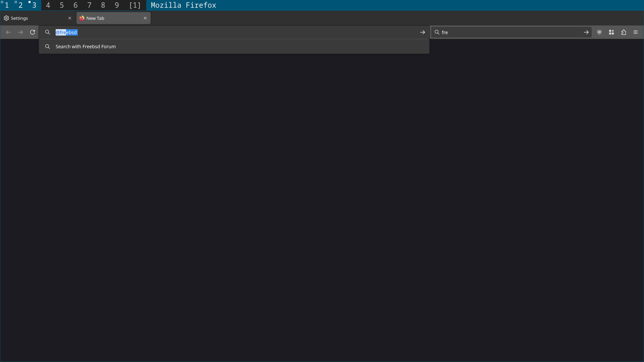Click the uBlock Origin shield icon
This screenshot has height=362, width=644.
tap(599, 32)
